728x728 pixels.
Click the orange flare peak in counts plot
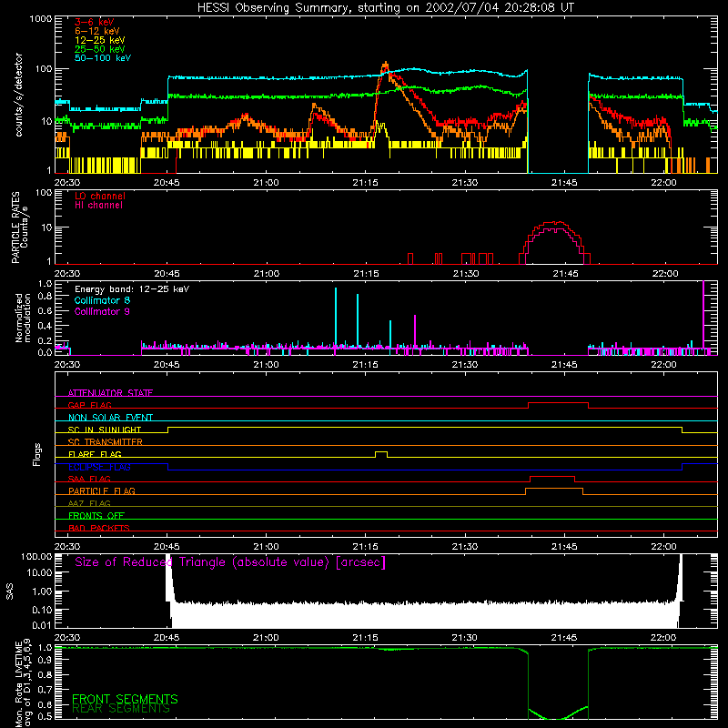[x=385, y=65]
